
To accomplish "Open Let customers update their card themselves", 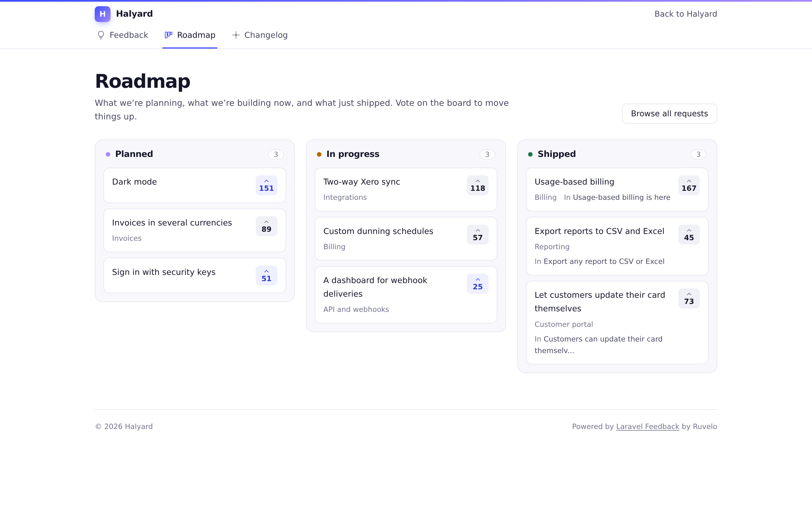I will (600, 302).
